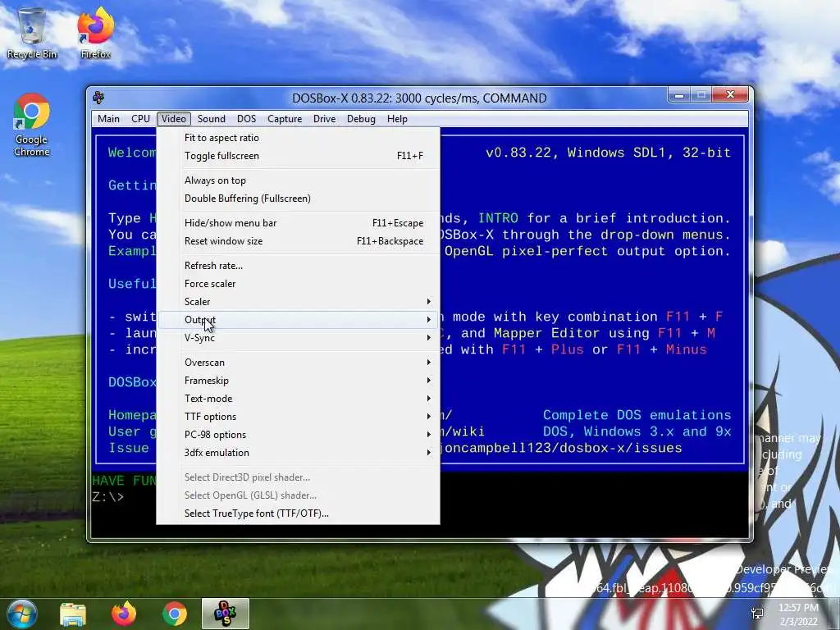Open the Drive menu
This screenshot has height=630, width=840.
[325, 119]
